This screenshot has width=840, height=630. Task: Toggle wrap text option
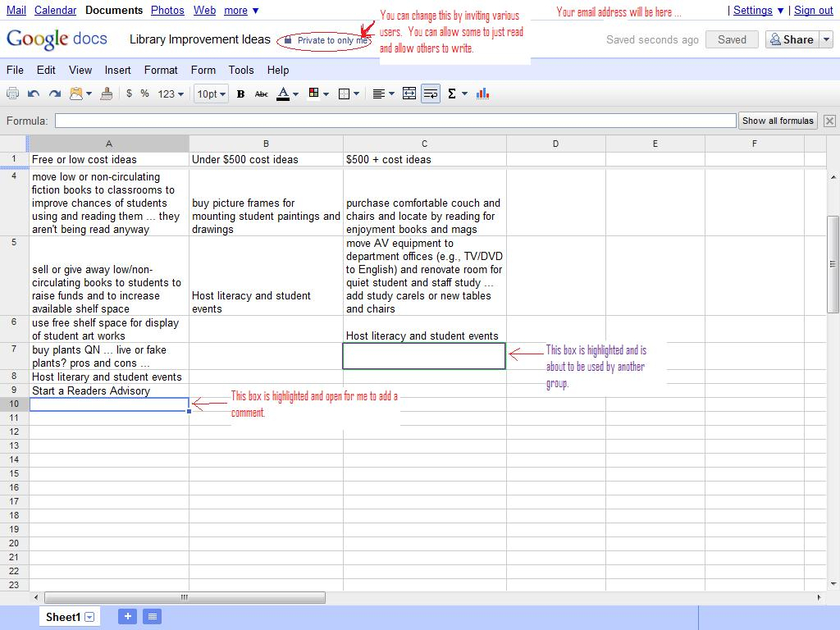point(431,94)
